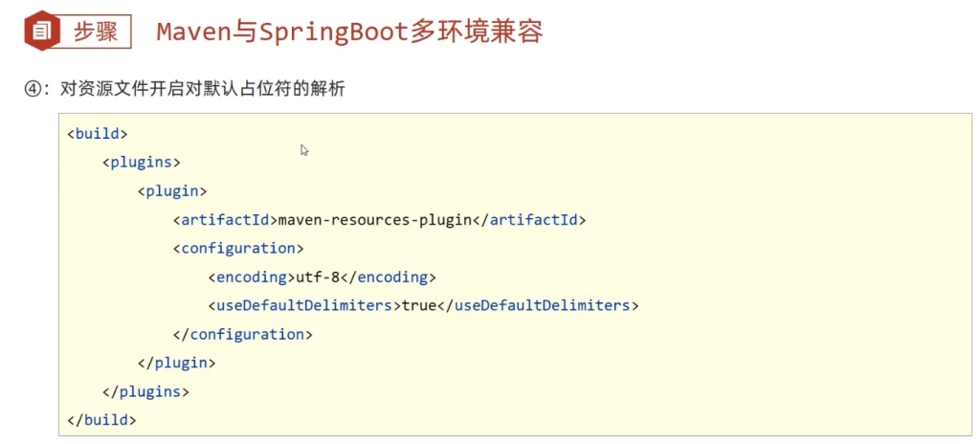Click the 对资源文件开启对默认占位符的解析 description text
This screenshot has width=980, height=444.
(202, 89)
